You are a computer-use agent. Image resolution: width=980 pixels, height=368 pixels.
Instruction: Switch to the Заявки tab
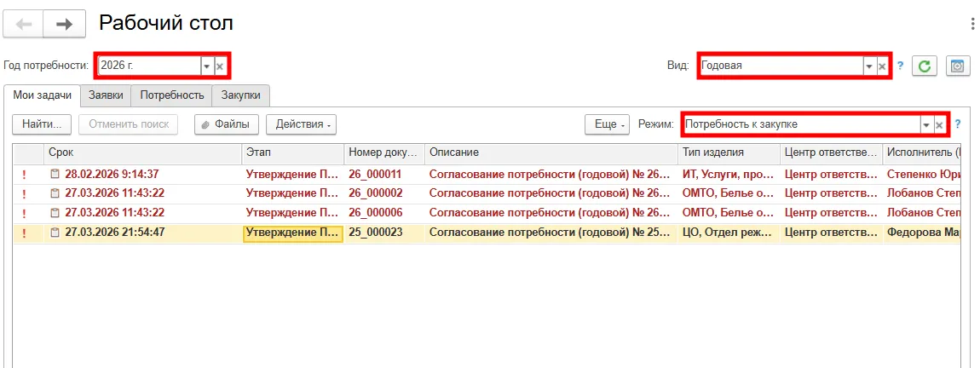[x=107, y=95]
